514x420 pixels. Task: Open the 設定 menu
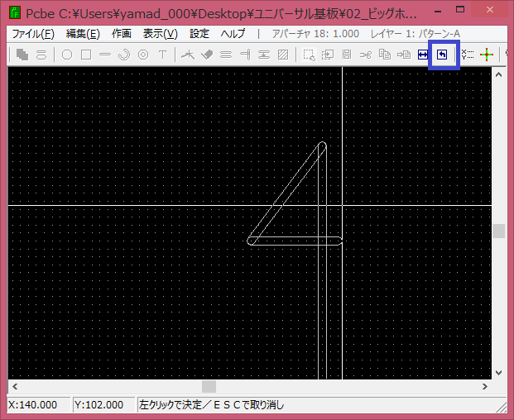199,34
